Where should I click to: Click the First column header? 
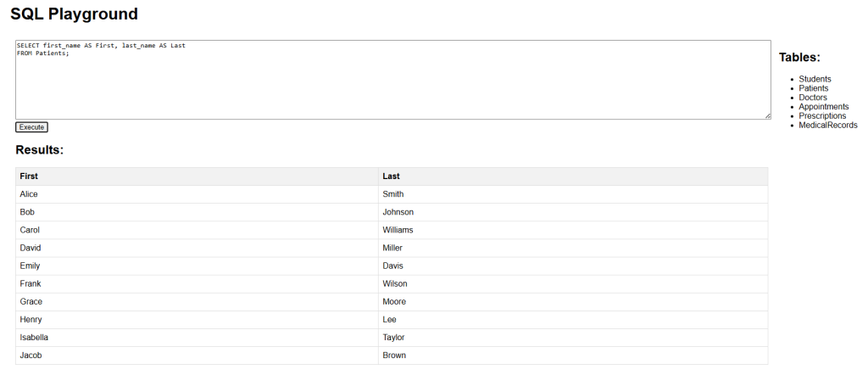[197, 176]
